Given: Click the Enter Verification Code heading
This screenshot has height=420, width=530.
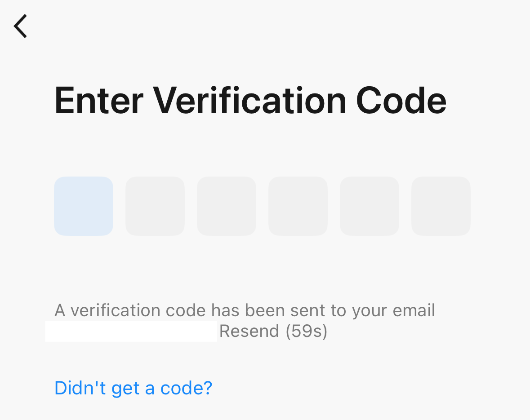Looking at the screenshot, I should point(250,101).
